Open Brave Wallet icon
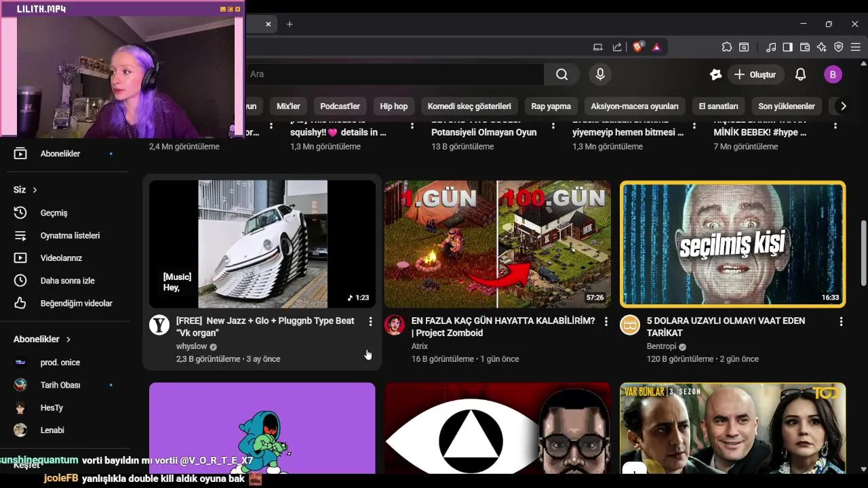 coord(805,47)
